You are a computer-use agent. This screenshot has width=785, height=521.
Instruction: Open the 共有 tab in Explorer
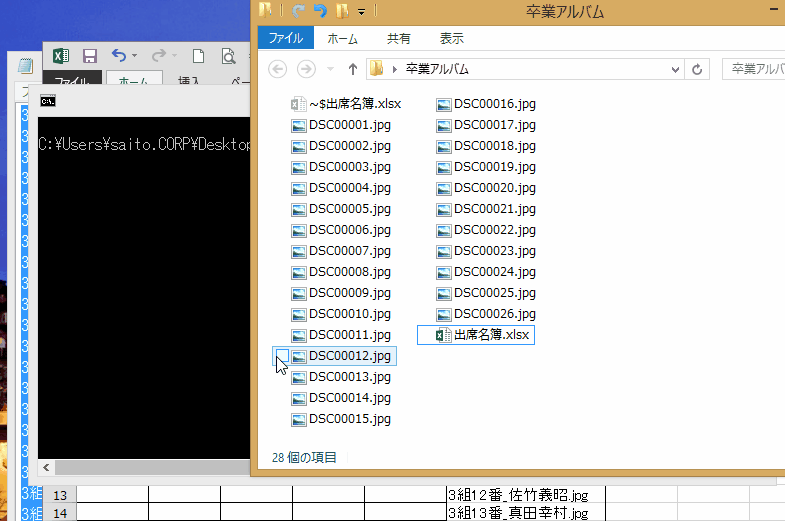coord(399,38)
